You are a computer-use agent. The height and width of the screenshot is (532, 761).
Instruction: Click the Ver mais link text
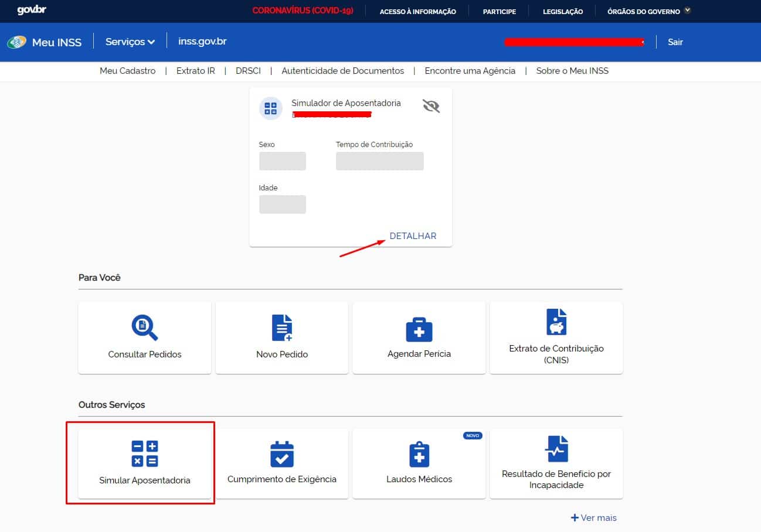click(x=599, y=518)
